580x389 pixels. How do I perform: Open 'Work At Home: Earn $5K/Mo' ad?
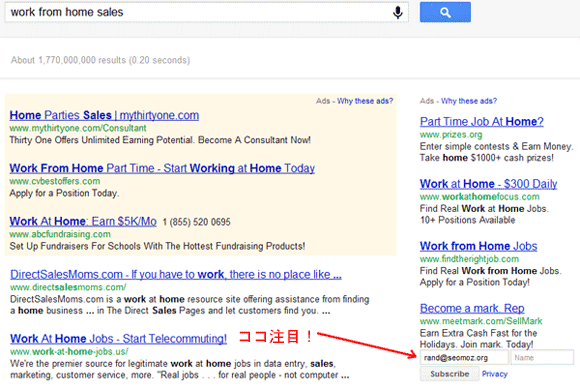coord(83,221)
